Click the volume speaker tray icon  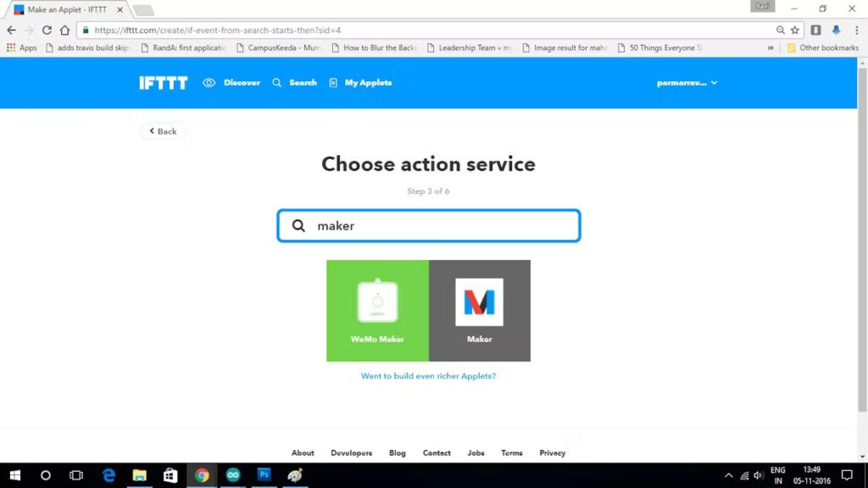(x=759, y=476)
